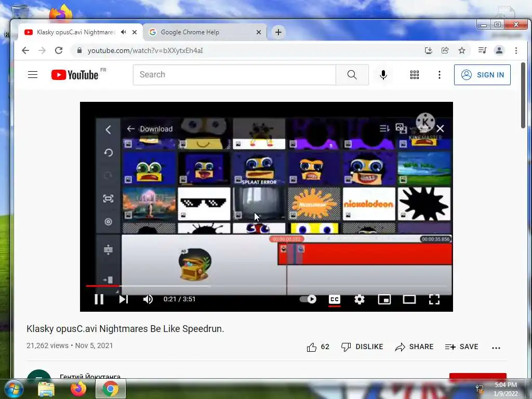Click the KineMaster back chevron in the video
This screenshot has height=399, width=532.
click(x=108, y=129)
